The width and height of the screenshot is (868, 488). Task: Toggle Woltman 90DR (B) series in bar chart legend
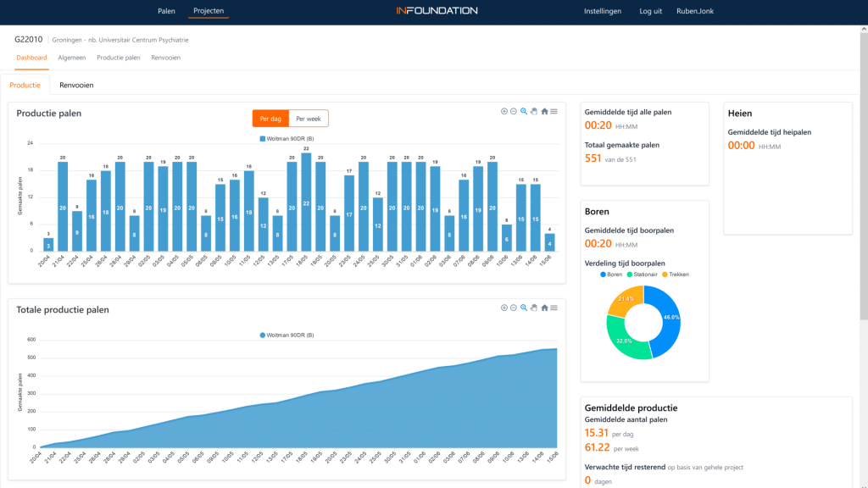287,138
